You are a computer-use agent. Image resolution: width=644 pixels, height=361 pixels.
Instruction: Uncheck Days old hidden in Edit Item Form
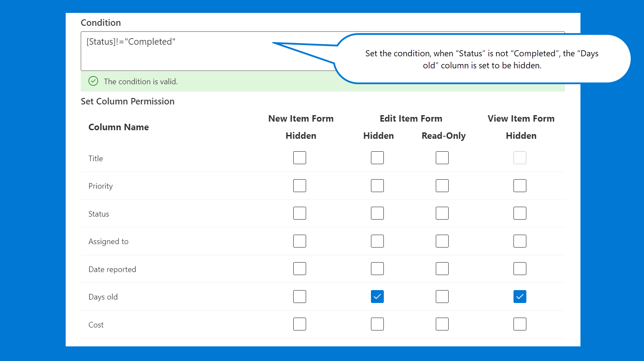point(377,297)
